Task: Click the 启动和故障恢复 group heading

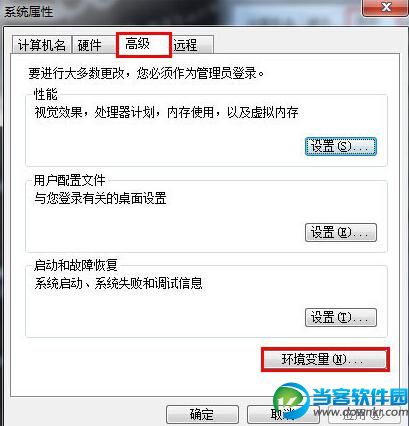Action: tap(76, 265)
